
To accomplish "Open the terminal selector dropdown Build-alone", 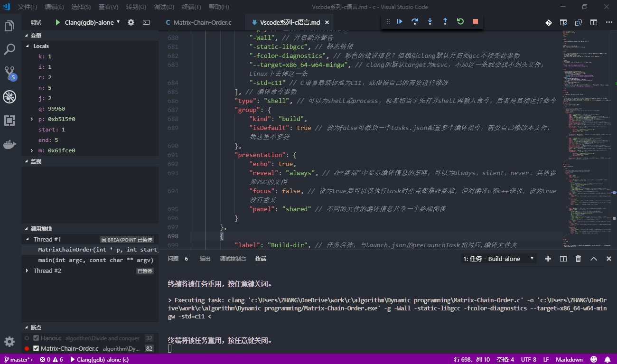I will pyautogui.click(x=499, y=259).
